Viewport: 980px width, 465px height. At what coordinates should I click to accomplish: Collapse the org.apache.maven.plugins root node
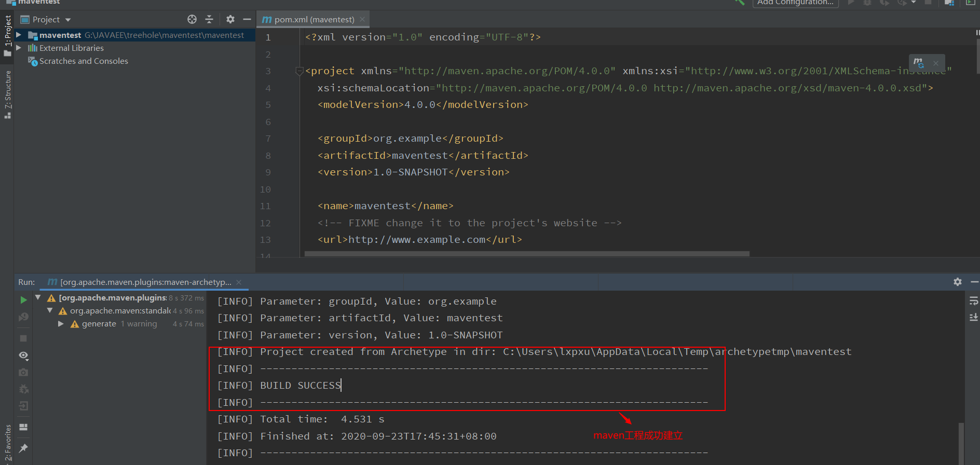point(38,297)
